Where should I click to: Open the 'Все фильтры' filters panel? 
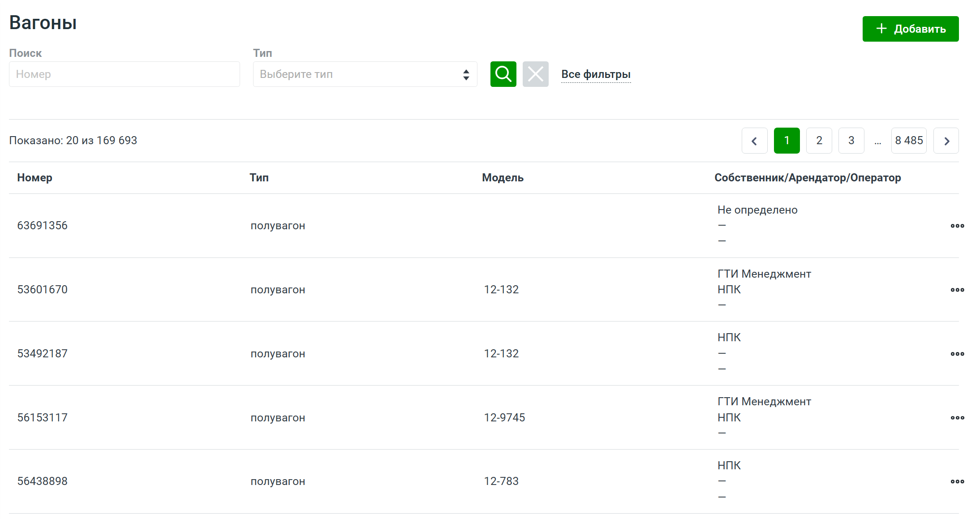coord(596,74)
